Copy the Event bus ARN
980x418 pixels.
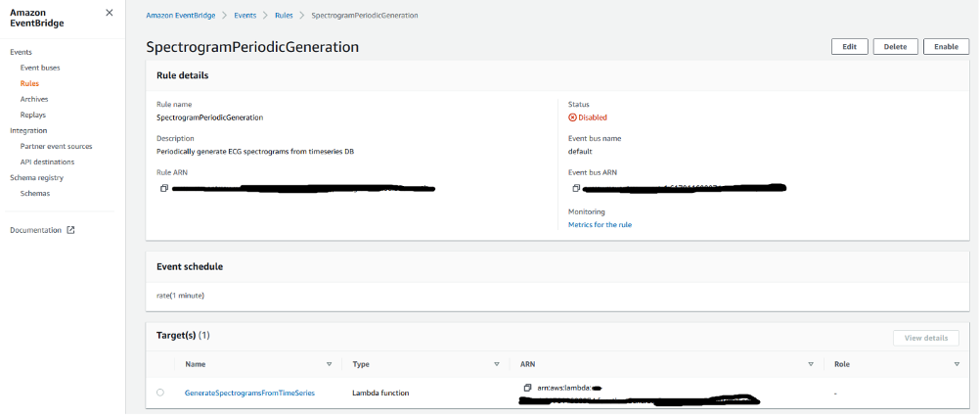coord(576,188)
